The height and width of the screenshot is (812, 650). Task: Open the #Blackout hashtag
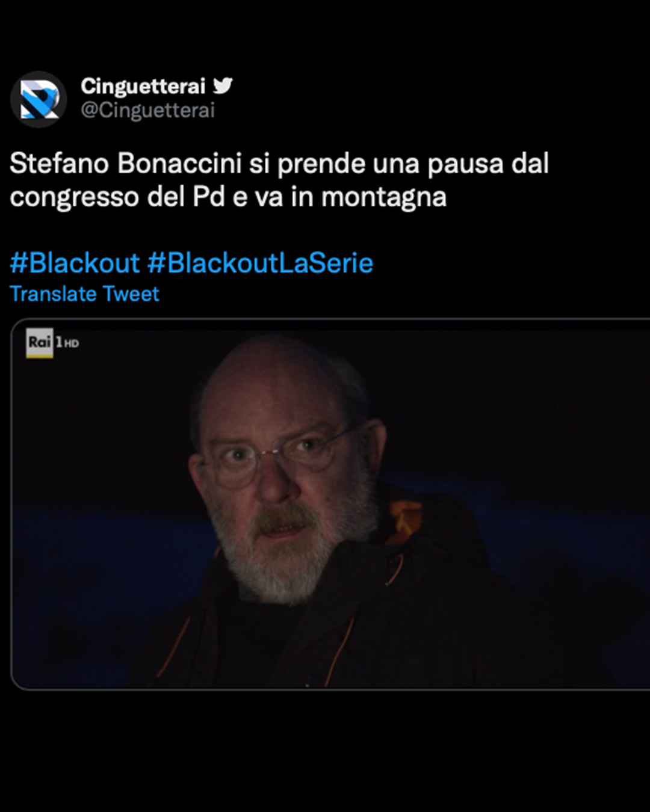click(75, 263)
